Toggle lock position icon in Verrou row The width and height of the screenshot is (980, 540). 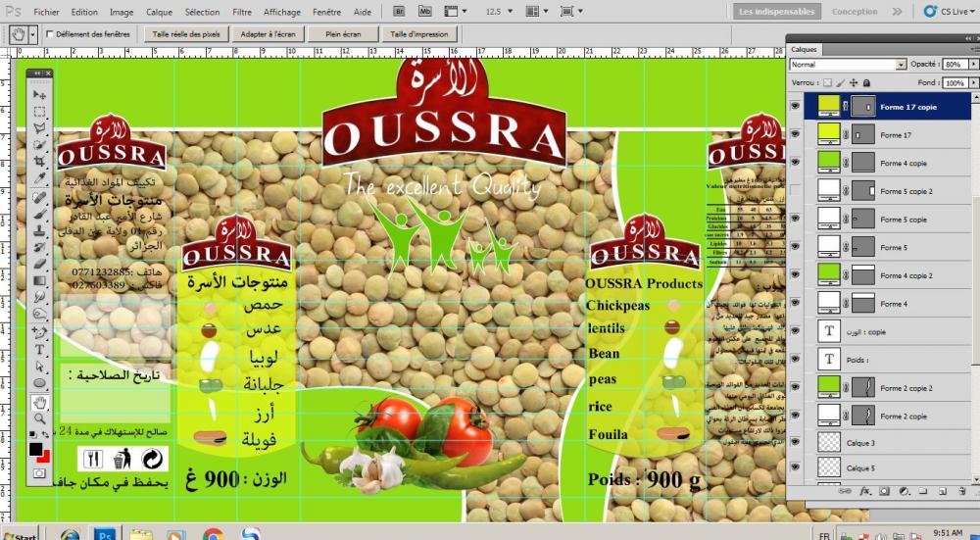point(854,82)
